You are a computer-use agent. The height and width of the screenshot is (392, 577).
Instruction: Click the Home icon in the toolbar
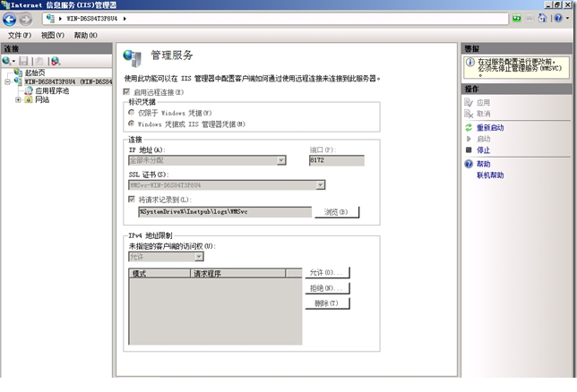click(x=542, y=18)
